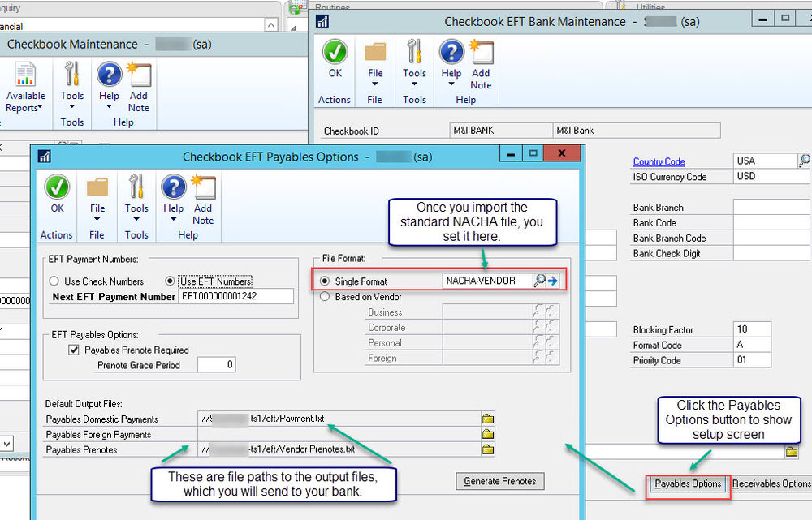Expand File dropdown arrow in Payables Options

(x=97, y=219)
